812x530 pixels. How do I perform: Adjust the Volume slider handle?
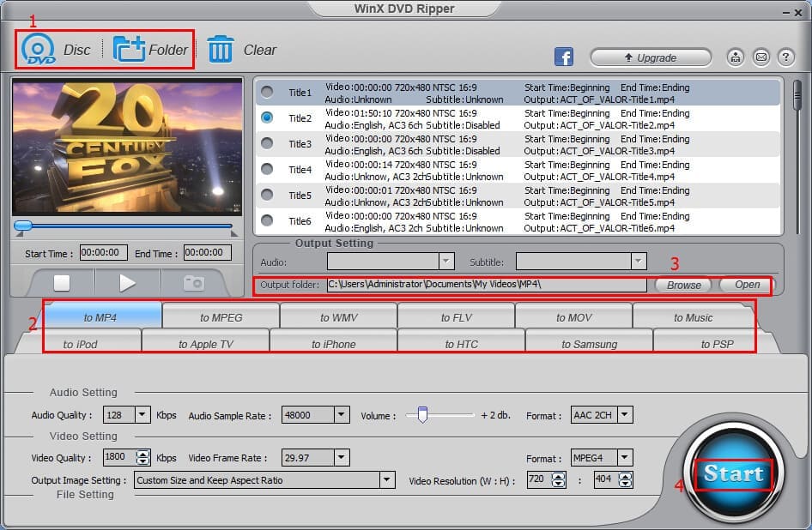pos(422,414)
